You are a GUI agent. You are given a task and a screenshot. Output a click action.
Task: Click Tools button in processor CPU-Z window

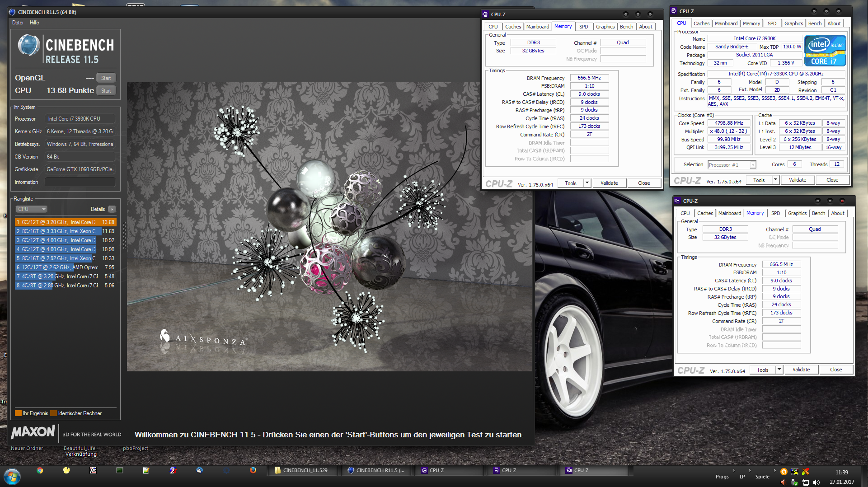759,180
